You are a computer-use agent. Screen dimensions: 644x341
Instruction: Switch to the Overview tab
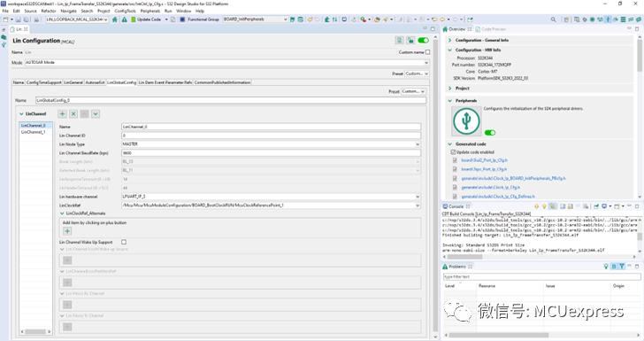click(x=456, y=29)
